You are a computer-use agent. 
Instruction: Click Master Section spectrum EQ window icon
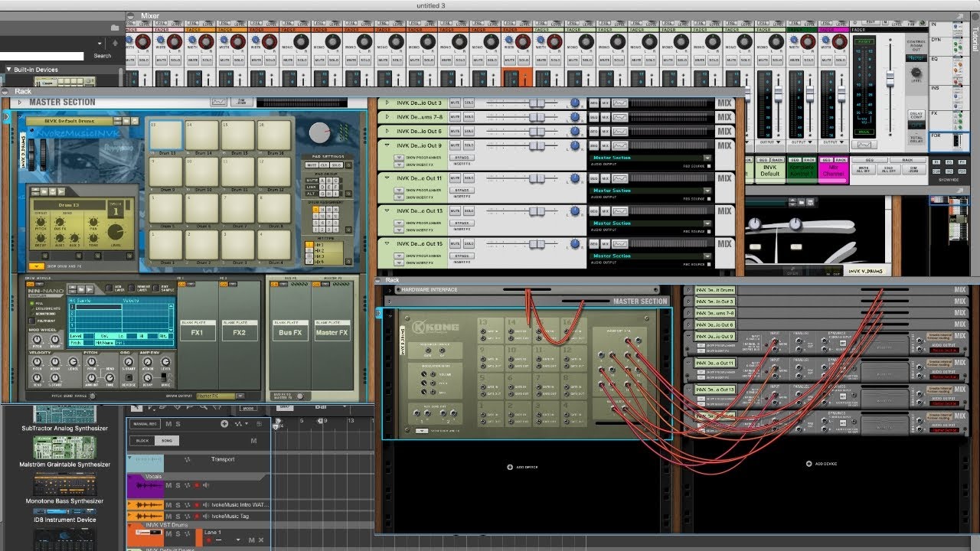pos(219,101)
